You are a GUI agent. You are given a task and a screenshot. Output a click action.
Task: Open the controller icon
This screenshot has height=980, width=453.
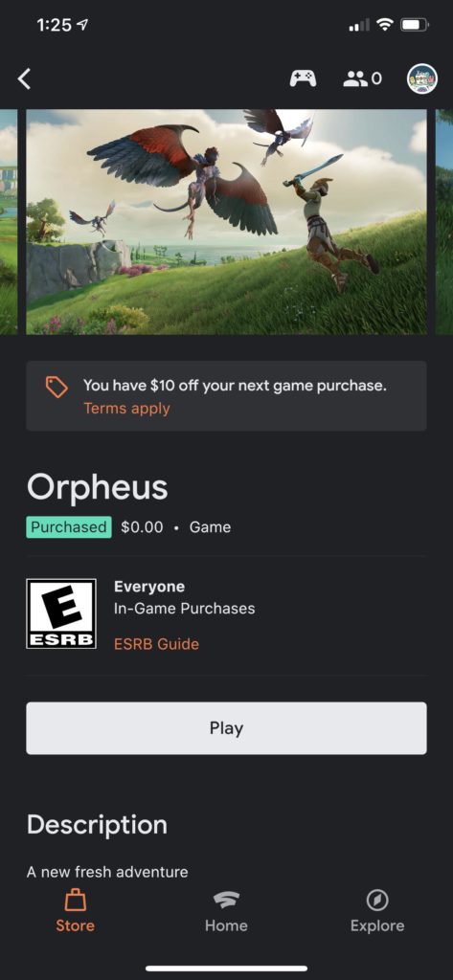click(x=303, y=78)
